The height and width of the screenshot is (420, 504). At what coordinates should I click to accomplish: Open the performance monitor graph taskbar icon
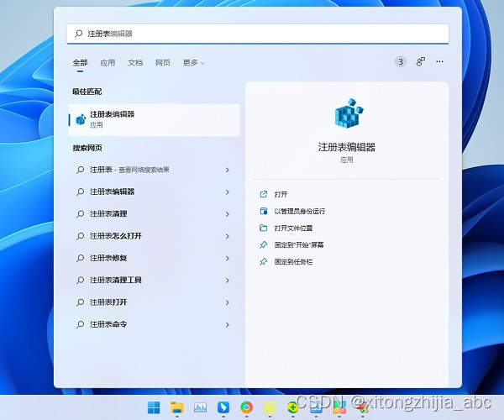[x=200, y=407]
